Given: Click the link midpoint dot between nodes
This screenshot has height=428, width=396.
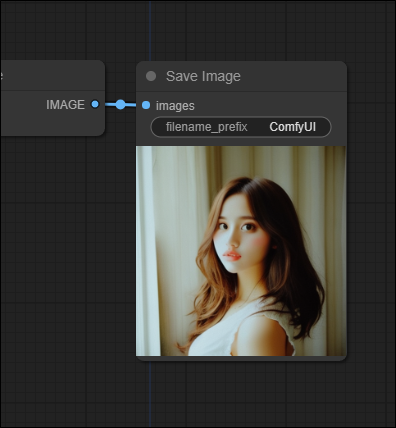Looking at the screenshot, I should (120, 105).
